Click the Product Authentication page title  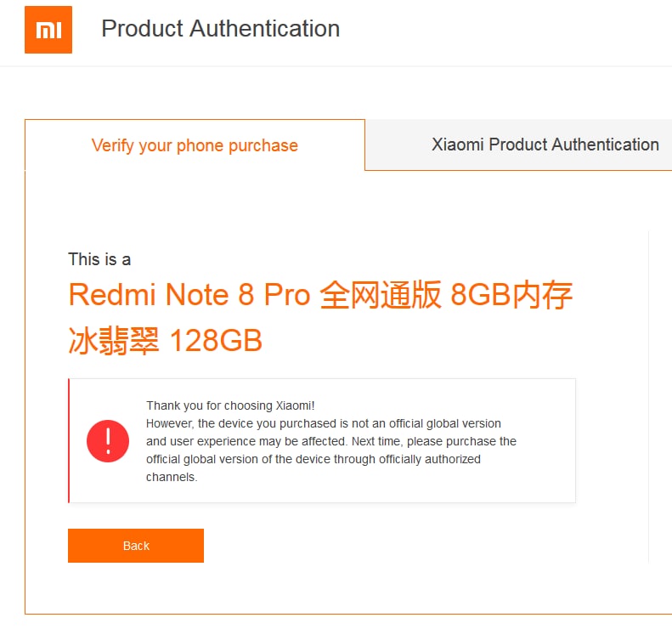(221, 29)
